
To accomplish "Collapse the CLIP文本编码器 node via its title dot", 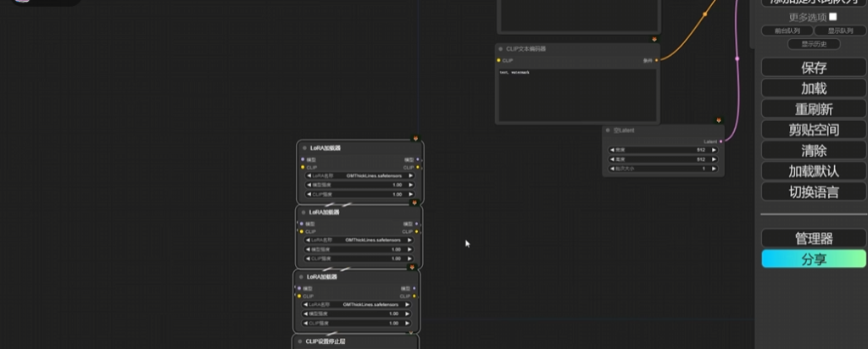I will coord(501,49).
